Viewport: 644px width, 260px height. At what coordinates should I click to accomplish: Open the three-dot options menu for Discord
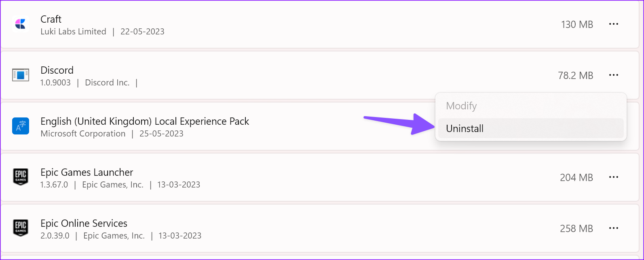(614, 75)
